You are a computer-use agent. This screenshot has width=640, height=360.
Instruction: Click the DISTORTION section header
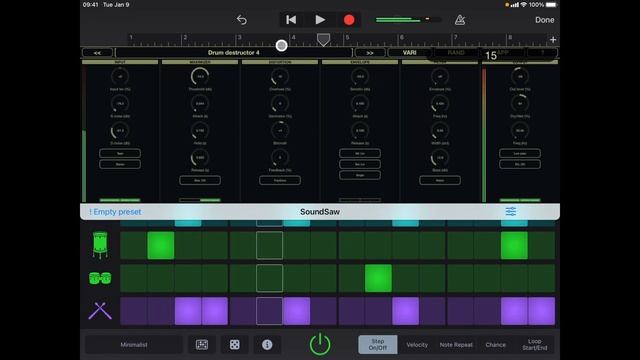[x=280, y=62]
